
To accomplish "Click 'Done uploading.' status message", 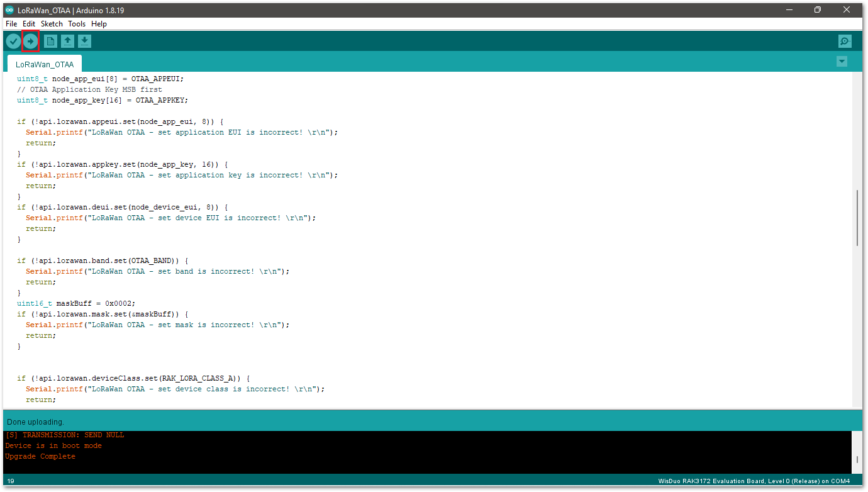I will point(35,422).
